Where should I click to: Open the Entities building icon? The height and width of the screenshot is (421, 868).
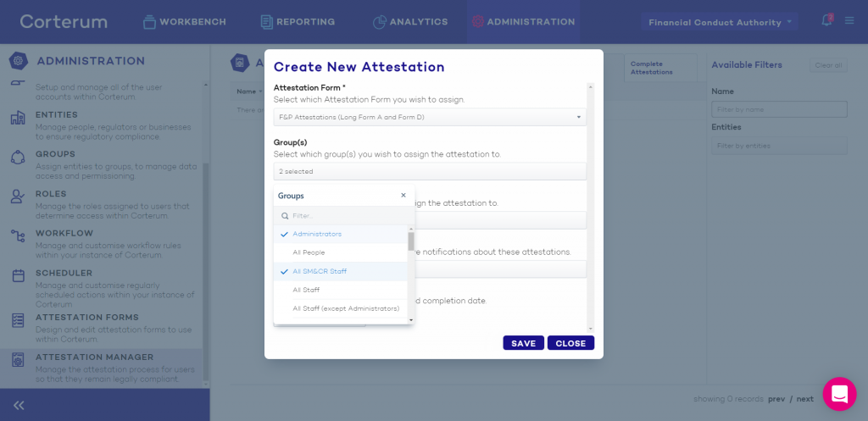(x=18, y=118)
